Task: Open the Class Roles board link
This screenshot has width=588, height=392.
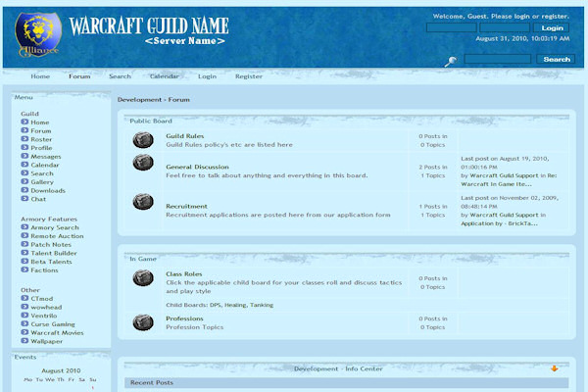Action: pos(184,273)
